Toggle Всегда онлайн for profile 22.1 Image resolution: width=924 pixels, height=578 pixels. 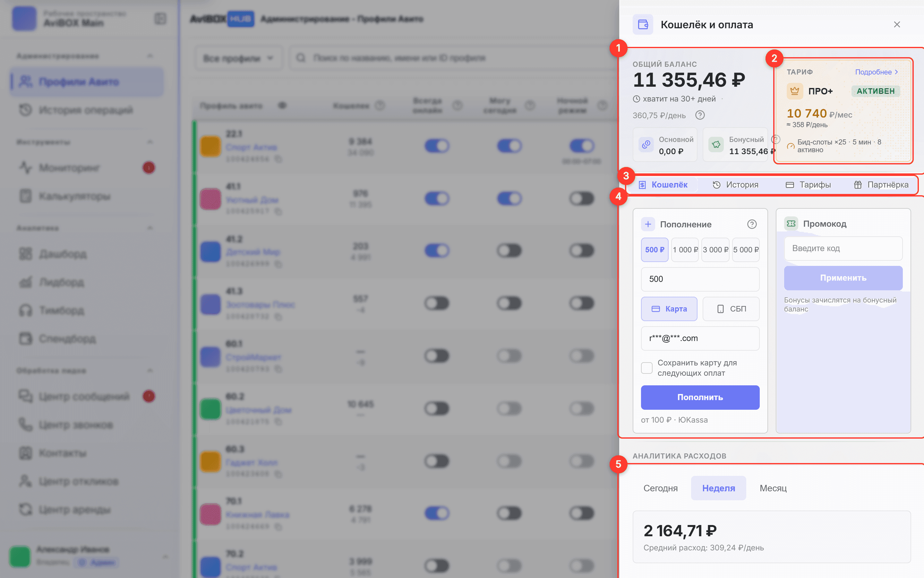tap(437, 146)
